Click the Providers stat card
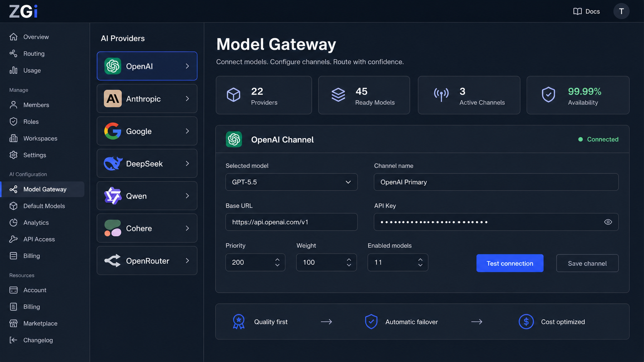The width and height of the screenshot is (644, 362). pos(264,95)
